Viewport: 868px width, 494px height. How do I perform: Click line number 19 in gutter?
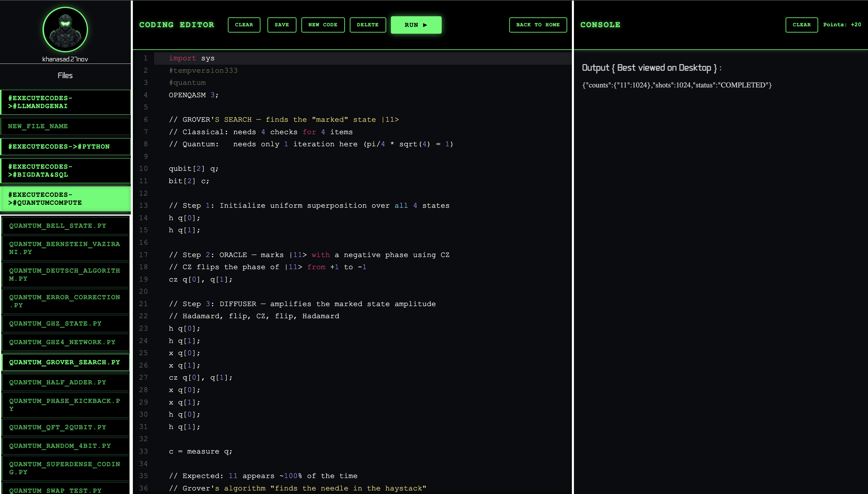(x=143, y=279)
